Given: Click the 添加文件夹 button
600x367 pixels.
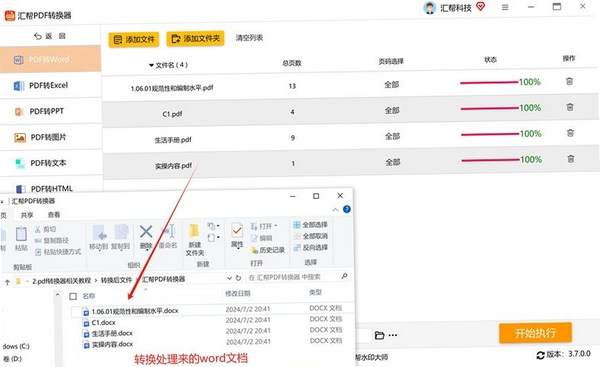Looking at the screenshot, I should tap(195, 39).
